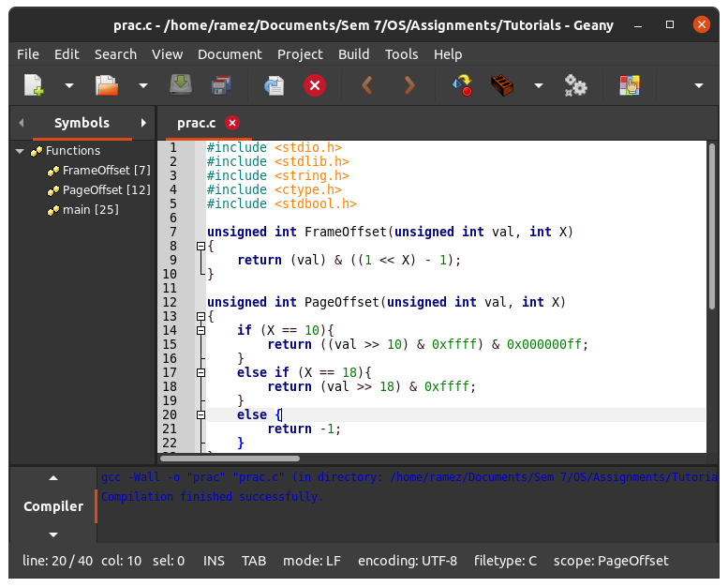Reload the current file from disk
Image resolution: width=728 pixels, height=587 pixels.
pos(274,86)
